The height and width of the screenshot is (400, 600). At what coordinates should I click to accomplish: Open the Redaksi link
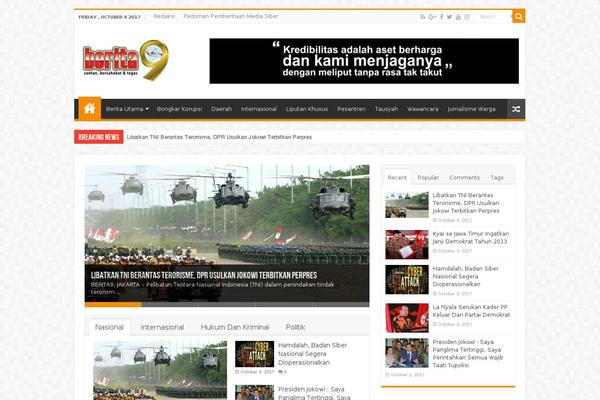pyautogui.click(x=164, y=16)
